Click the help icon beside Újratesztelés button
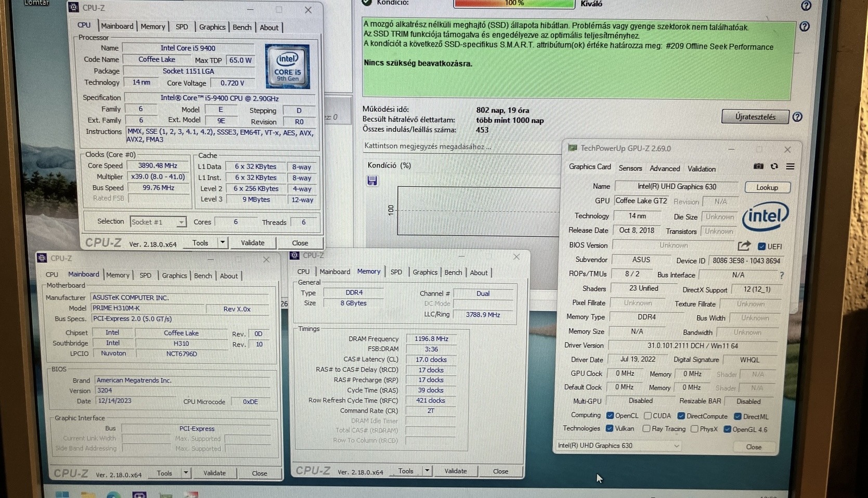This screenshot has width=868, height=498. (x=797, y=117)
